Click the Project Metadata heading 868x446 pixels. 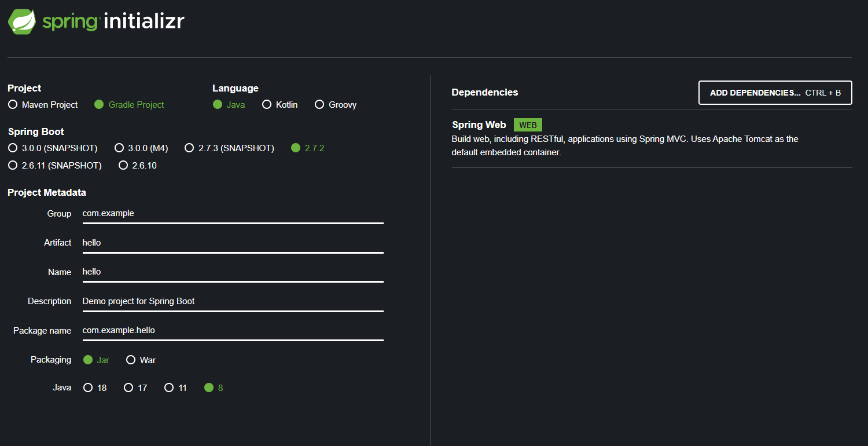click(47, 193)
